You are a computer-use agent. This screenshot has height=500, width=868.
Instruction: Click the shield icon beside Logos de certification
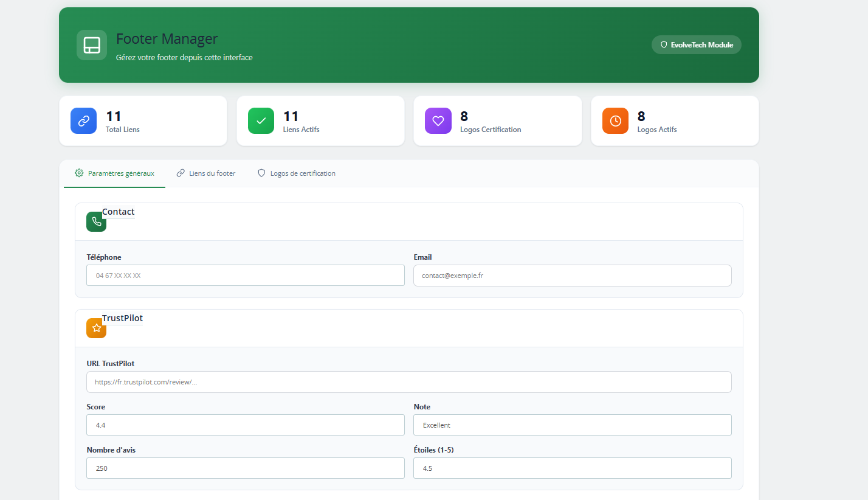(x=261, y=173)
